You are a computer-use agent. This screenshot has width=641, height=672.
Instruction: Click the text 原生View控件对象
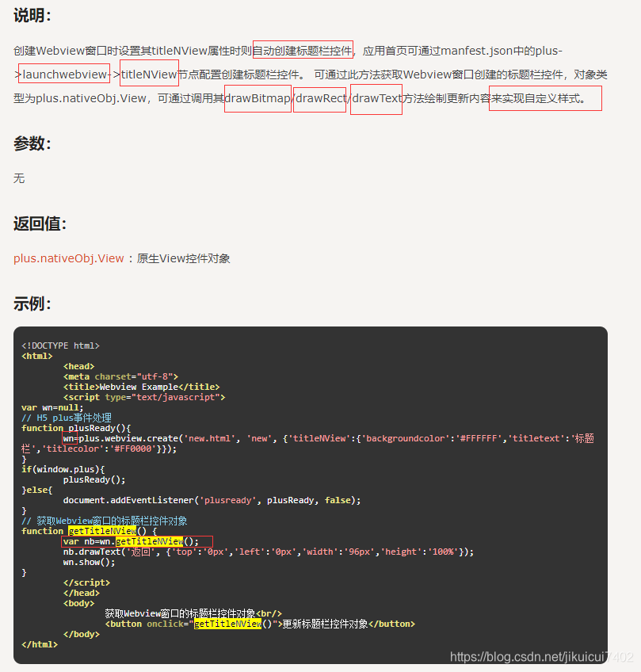(183, 258)
